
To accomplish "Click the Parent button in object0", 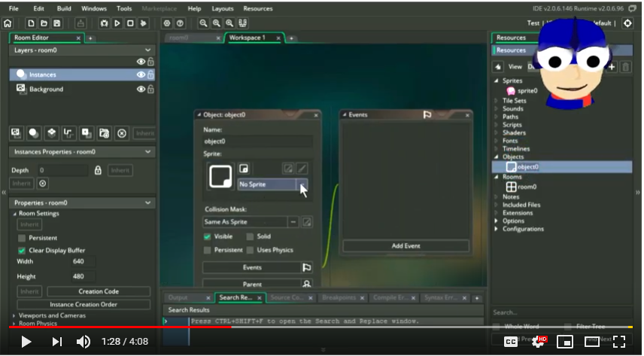I will pos(252,284).
